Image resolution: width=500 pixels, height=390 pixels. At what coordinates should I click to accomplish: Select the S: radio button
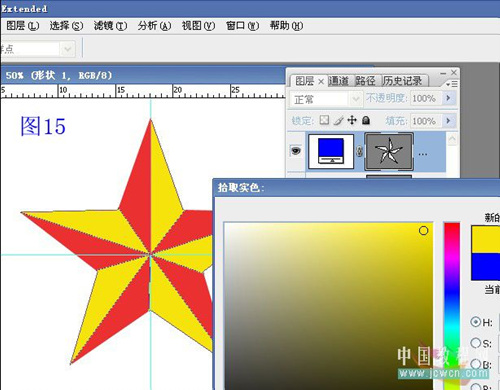[475, 343]
